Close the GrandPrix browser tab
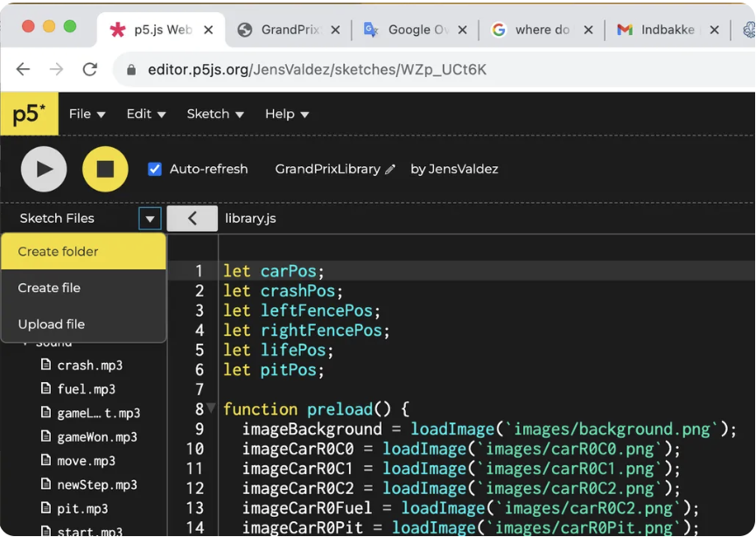The height and width of the screenshot is (537, 756). coord(335,30)
